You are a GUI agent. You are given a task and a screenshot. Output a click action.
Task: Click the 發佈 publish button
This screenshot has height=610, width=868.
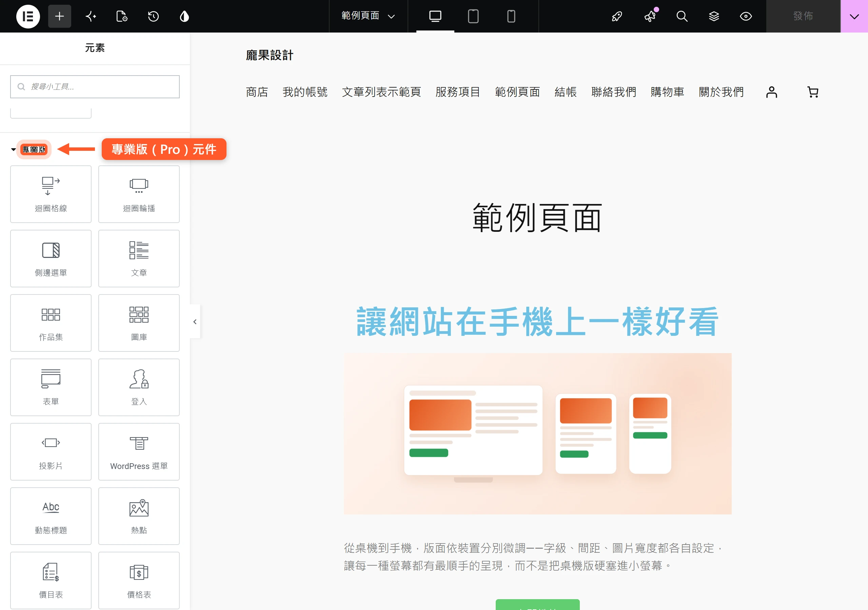(x=803, y=16)
